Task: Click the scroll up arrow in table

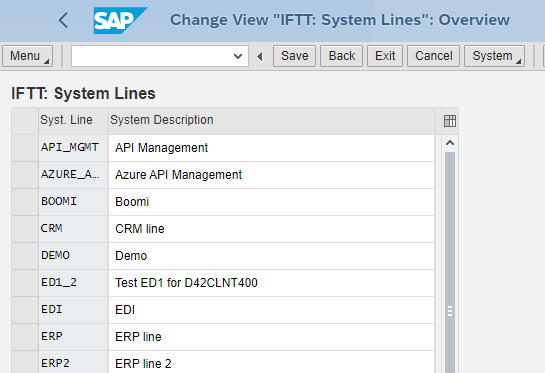Action: [450, 143]
